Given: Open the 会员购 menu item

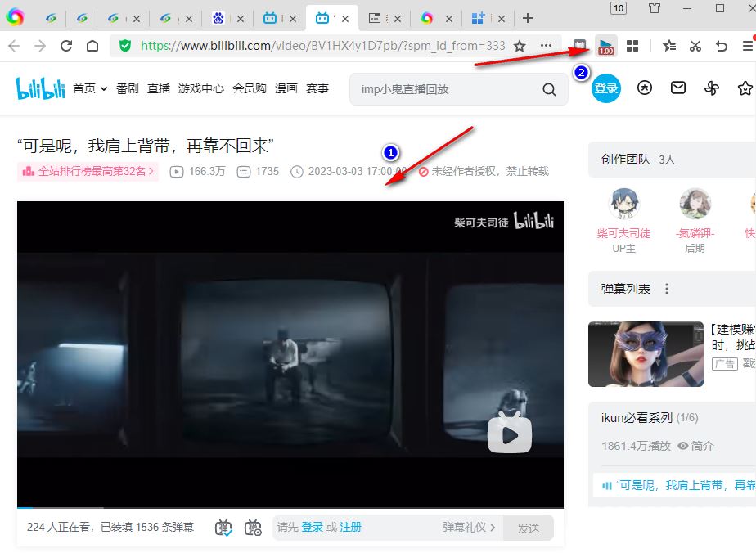Looking at the screenshot, I should (x=250, y=88).
